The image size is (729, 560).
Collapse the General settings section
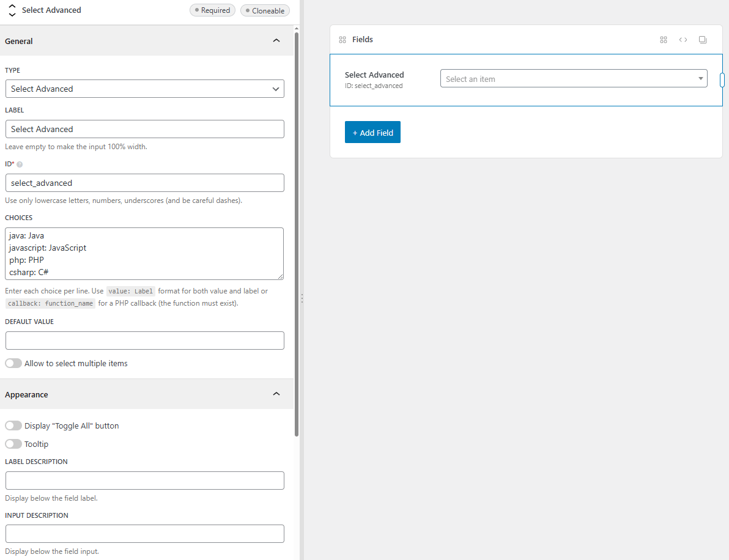click(276, 40)
